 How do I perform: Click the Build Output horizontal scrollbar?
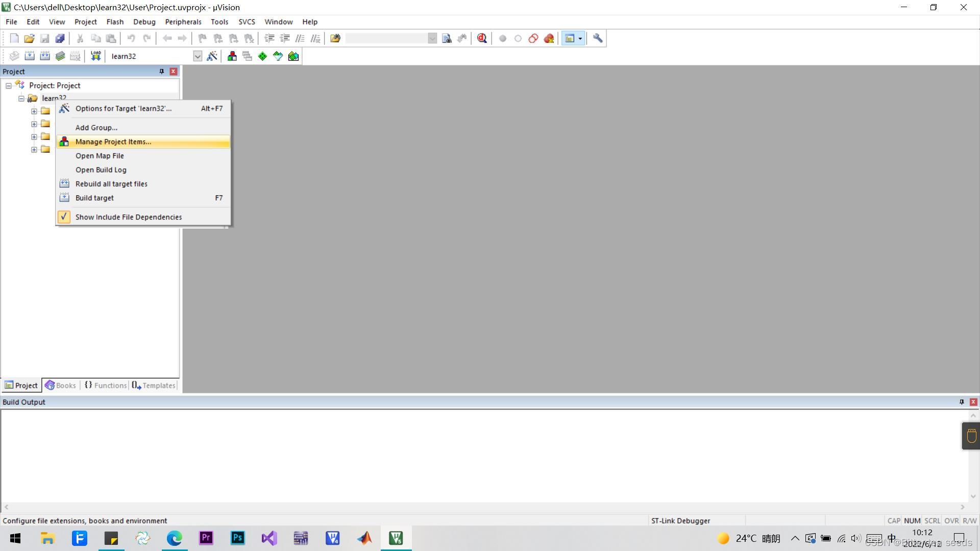click(x=484, y=507)
